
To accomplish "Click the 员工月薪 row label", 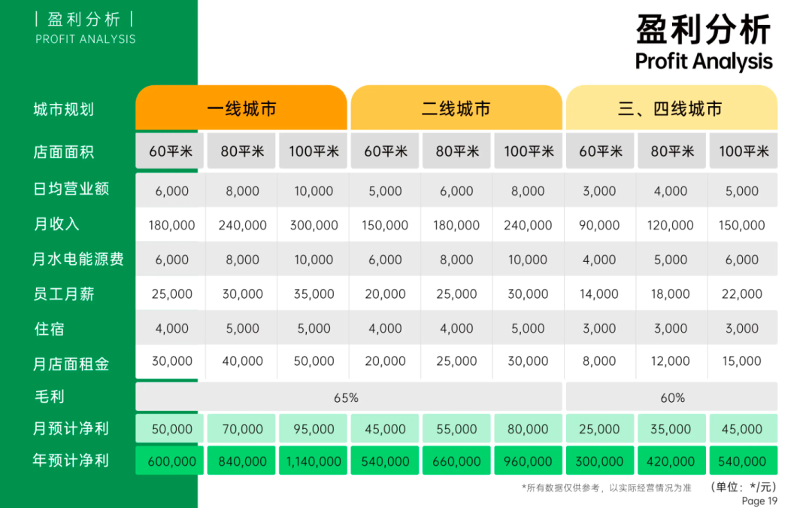I will click(64, 294).
